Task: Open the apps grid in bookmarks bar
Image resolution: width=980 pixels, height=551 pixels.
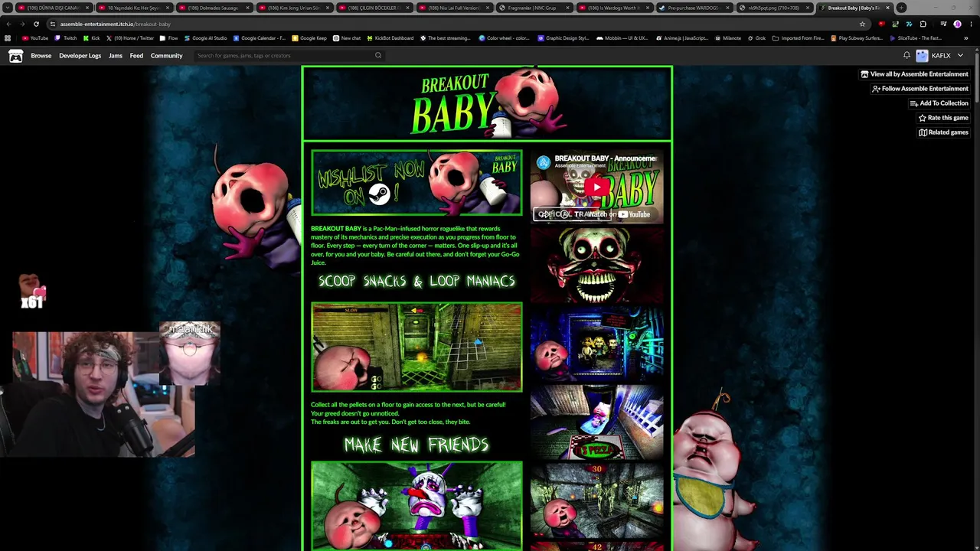Action: coord(8,38)
